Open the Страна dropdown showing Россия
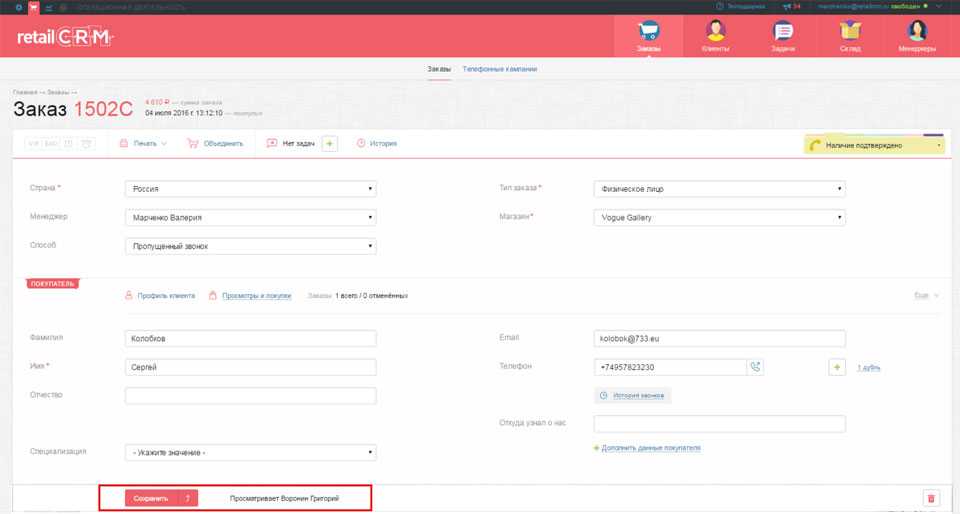The width and height of the screenshot is (960, 514). click(x=250, y=188)
